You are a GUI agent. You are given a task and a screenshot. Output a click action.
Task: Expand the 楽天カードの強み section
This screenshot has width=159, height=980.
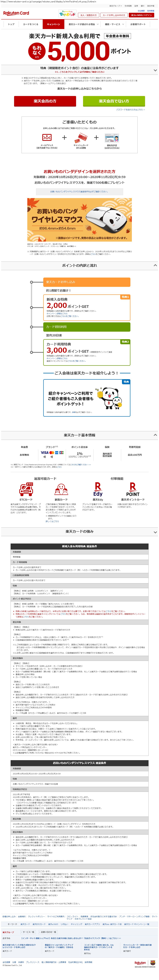(155, 531)
